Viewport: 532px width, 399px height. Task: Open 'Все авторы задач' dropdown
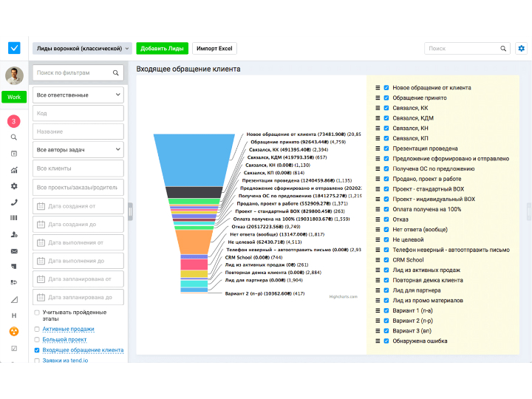79,150
